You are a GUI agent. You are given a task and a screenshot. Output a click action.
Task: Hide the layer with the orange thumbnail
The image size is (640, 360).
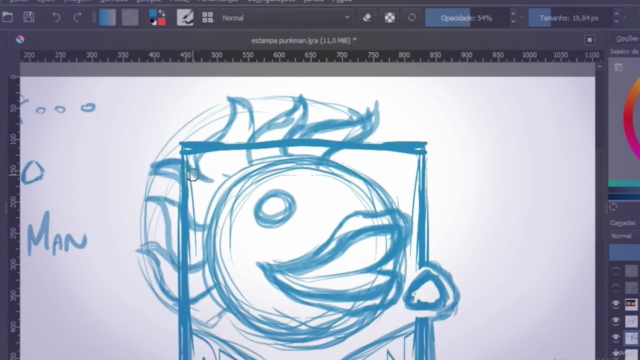[616, 304]
